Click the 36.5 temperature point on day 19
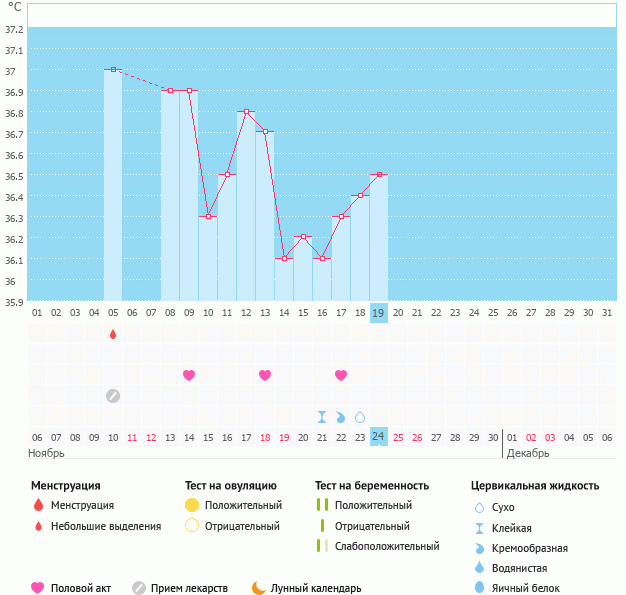 point(379,175)
